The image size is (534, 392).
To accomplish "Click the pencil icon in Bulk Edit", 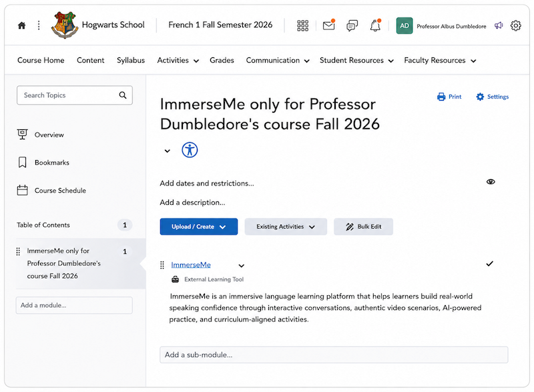I will point(350,227).
